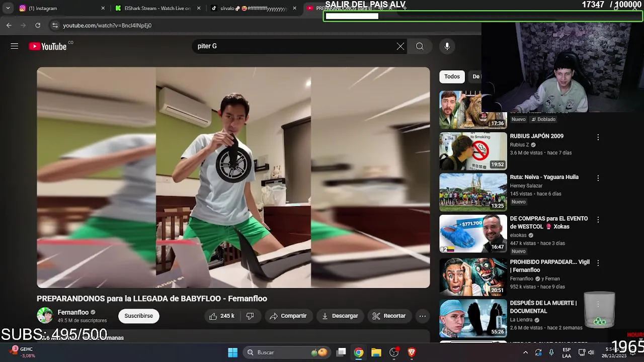Open the Windows Start menu
The image size is (644, 362).
[x=232, y=352]
